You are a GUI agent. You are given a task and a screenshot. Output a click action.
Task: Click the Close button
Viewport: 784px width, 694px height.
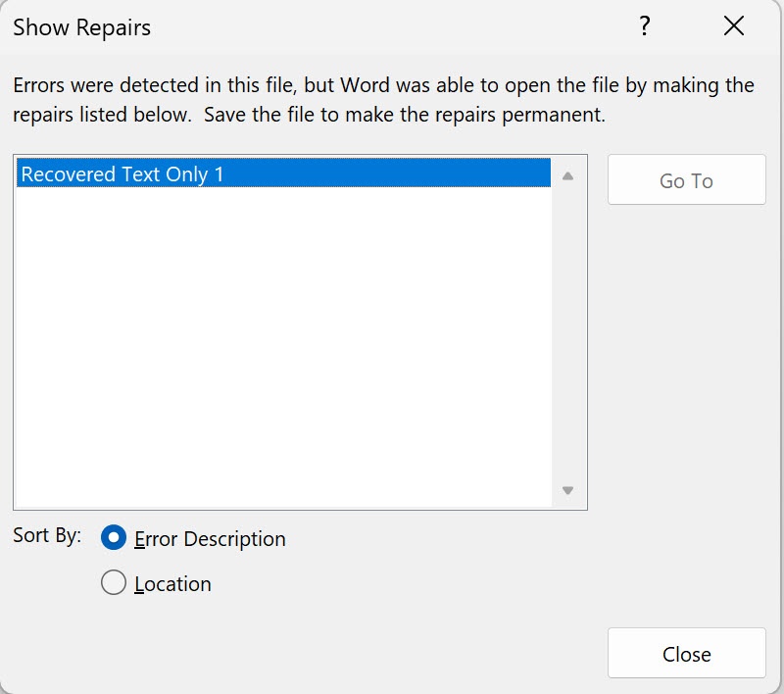tap(687, 654)
